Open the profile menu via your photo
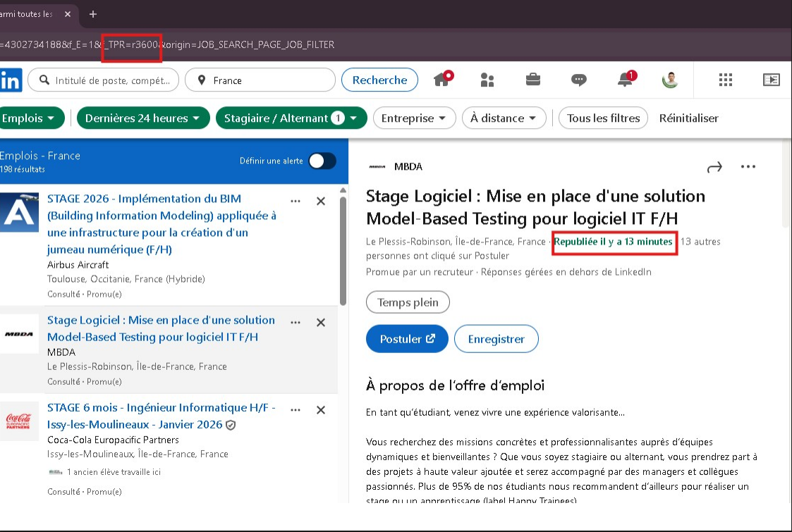The image size is (792, 532). tap(669, 80)
